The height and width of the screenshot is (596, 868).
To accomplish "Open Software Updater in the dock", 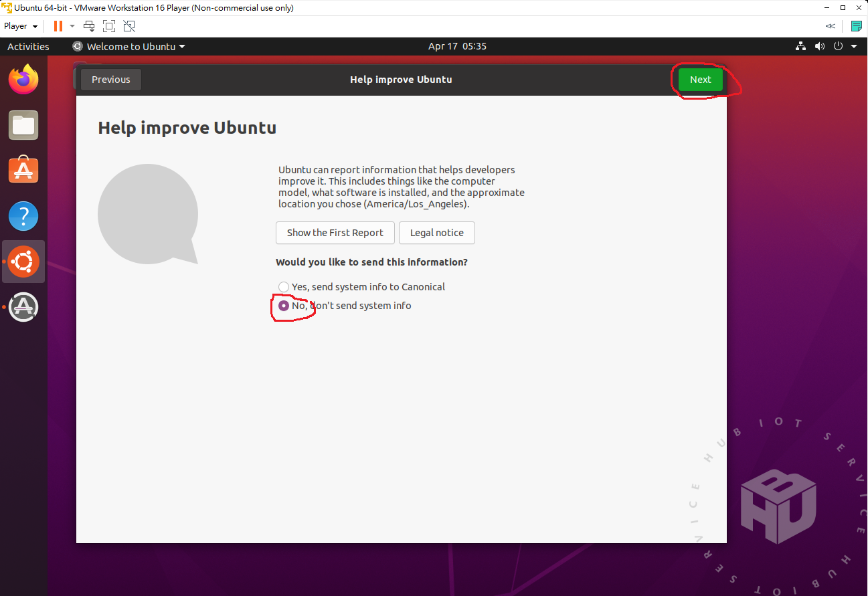I will pyautogui.click(x=23, y=307).
